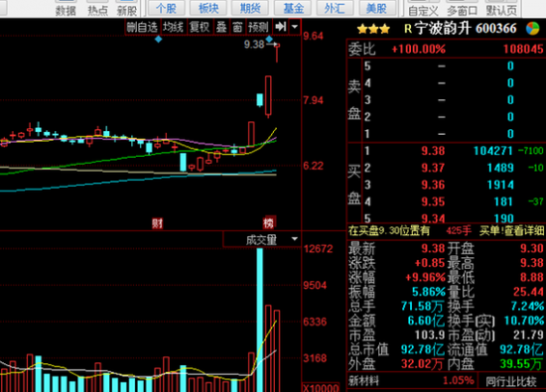This screenshot has height=392, width=546.
Task: Click the red 财 marker on chart
Action: tap(158, 223)
